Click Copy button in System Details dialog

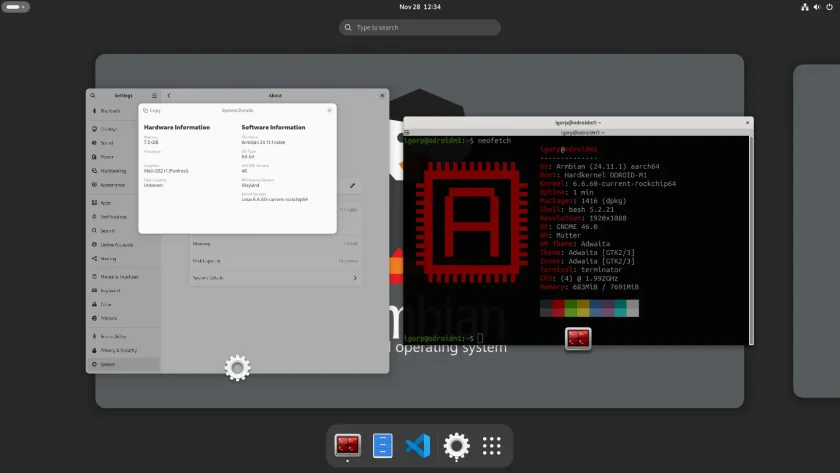coord(152,110)
